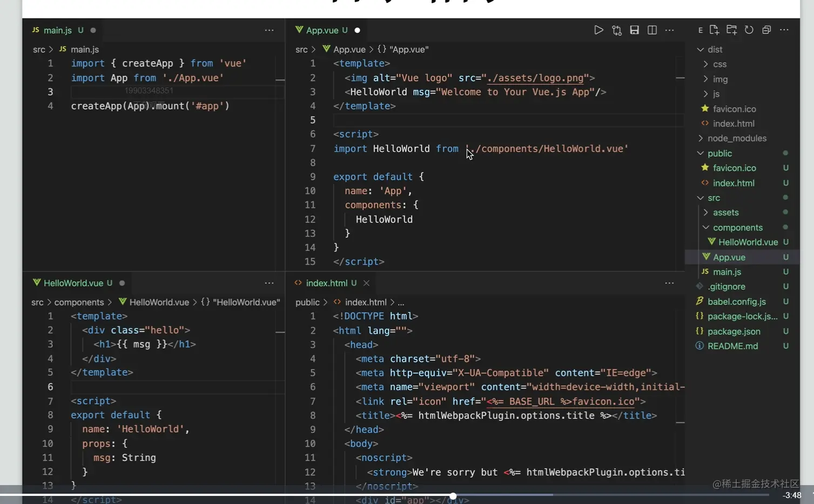
Task: Switch to the index.html tab
Action: pos(326,283)
